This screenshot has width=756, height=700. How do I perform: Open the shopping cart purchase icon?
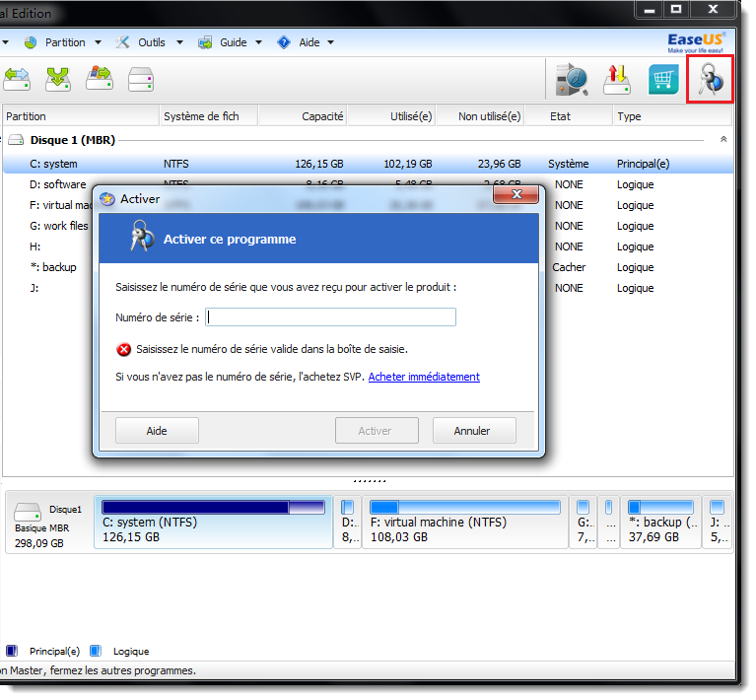tap(663, 79)
